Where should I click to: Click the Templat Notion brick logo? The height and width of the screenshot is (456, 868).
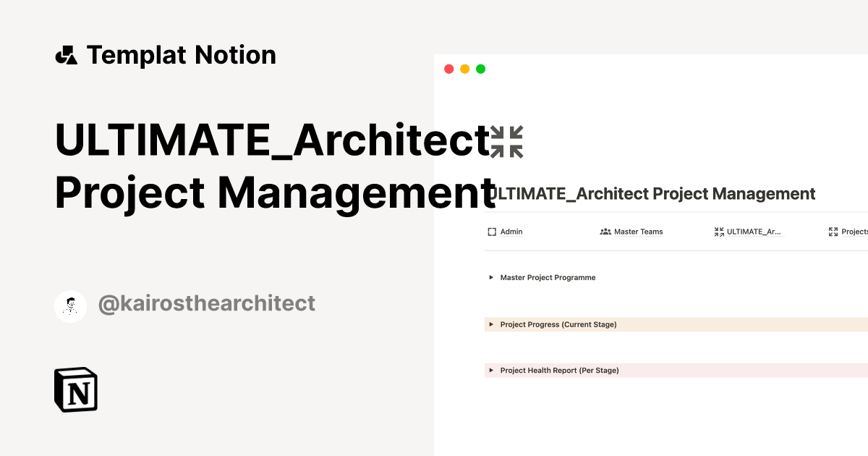[68, 54]
